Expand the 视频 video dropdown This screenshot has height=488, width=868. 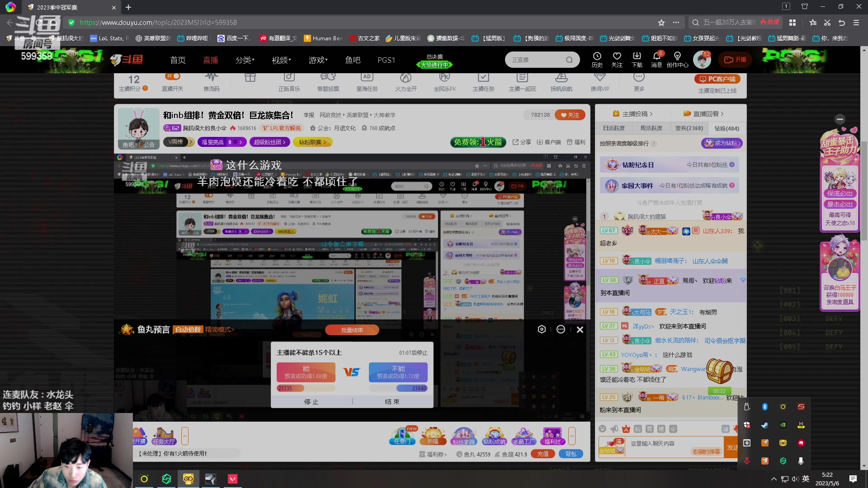click(281, 60)
